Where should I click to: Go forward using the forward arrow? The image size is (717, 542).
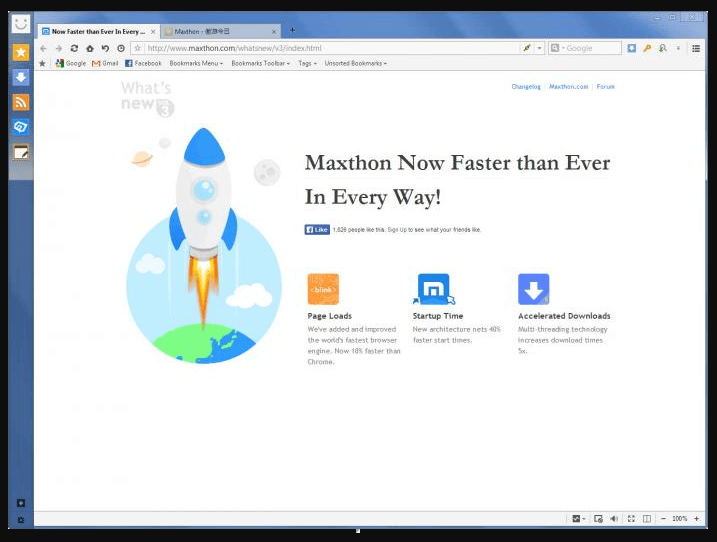[59, 48]
